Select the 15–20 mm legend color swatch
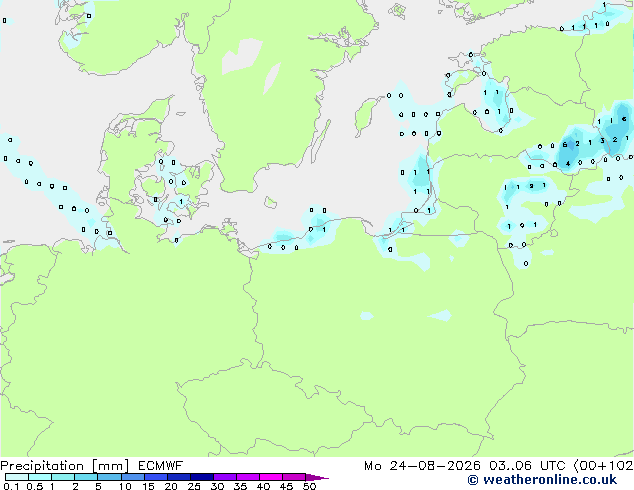This screenshot has height=490, width=634. [156, 477]
